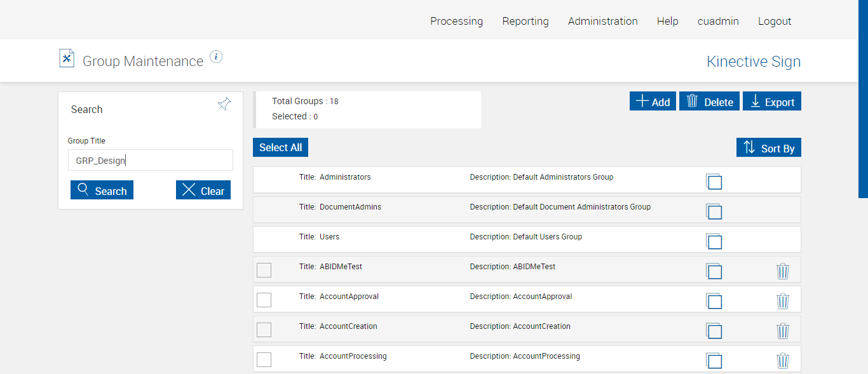Check the ABIDMeTest group checkbox

(x=264, y=270)
